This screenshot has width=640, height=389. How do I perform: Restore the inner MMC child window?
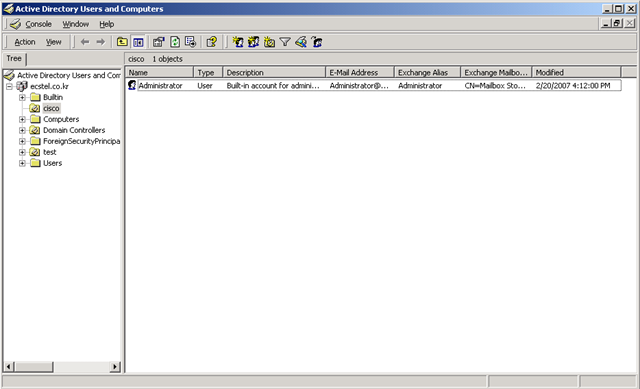pos(618,24)
